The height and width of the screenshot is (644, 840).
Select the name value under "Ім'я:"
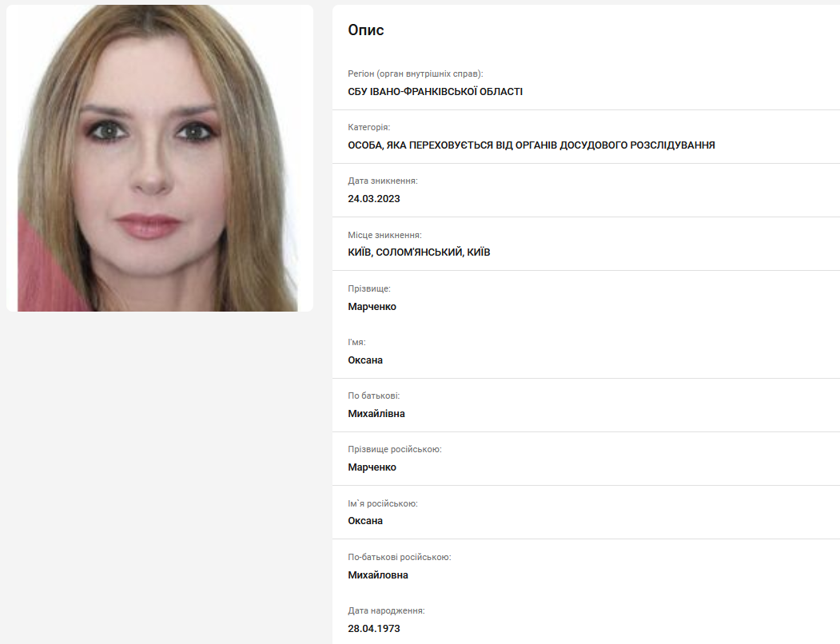[x=365, y=360]
